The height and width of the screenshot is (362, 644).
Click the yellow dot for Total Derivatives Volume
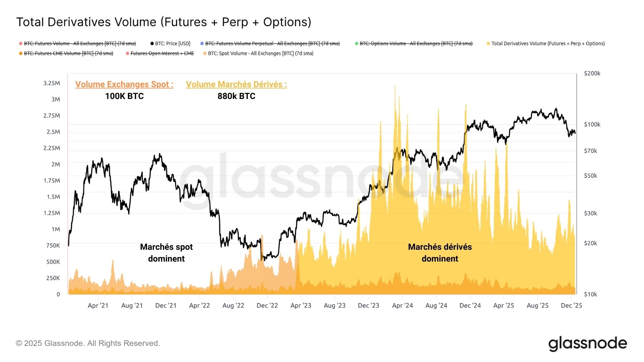pos(488,44)
